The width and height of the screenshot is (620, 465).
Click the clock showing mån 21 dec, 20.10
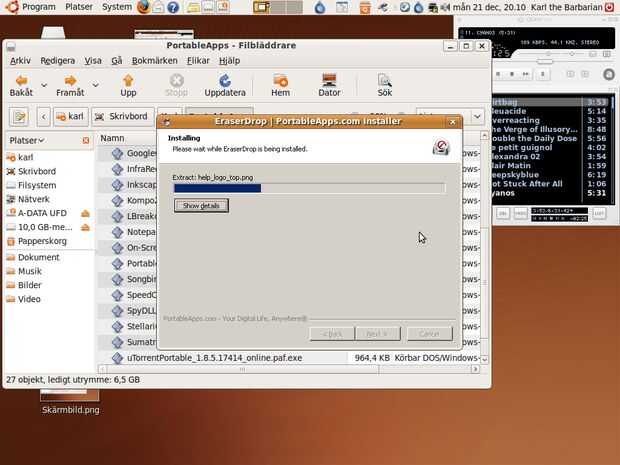[489, 7]
